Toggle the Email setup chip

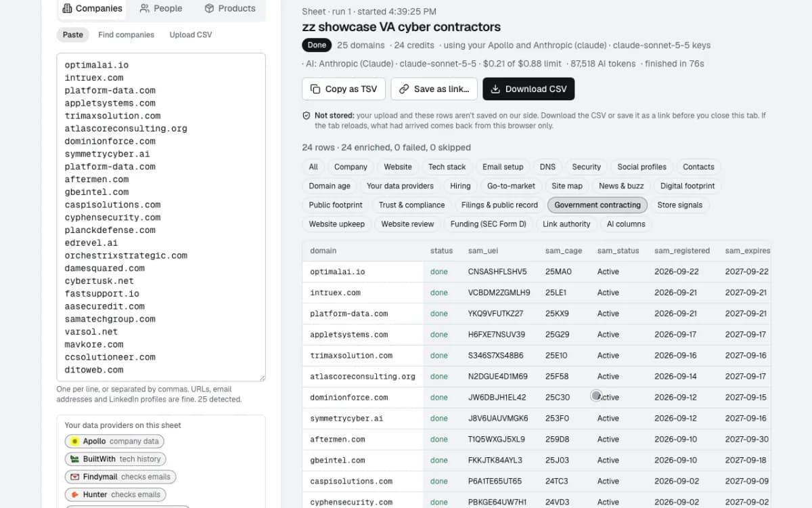point(503,167)
